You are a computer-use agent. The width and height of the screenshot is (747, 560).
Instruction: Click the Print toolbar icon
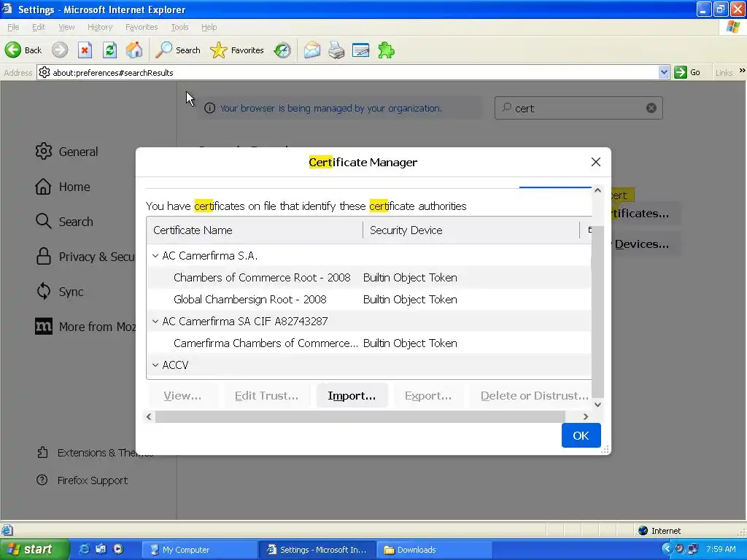pos(336,50)
